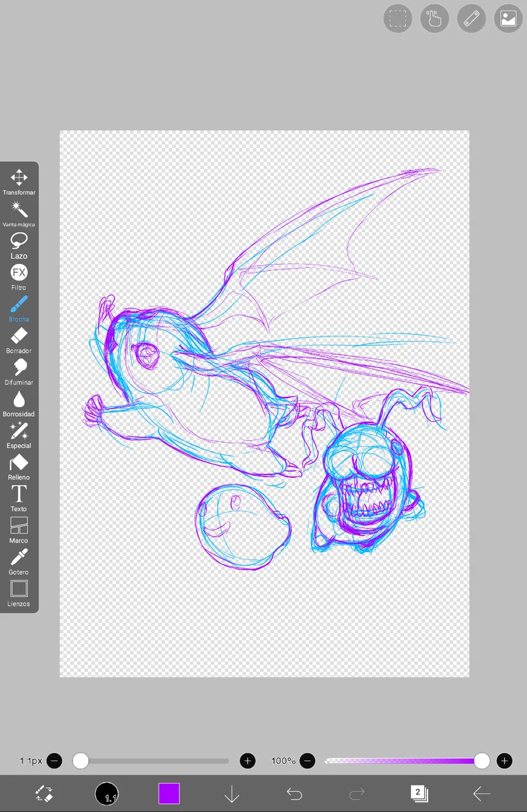
Task: Open the selection area dashed-square icon
Action: (x=398, y=18)
